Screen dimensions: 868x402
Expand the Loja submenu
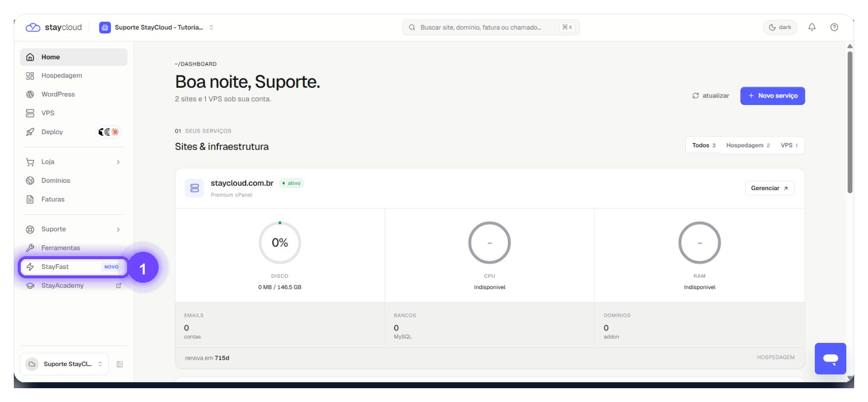[118, 162]
